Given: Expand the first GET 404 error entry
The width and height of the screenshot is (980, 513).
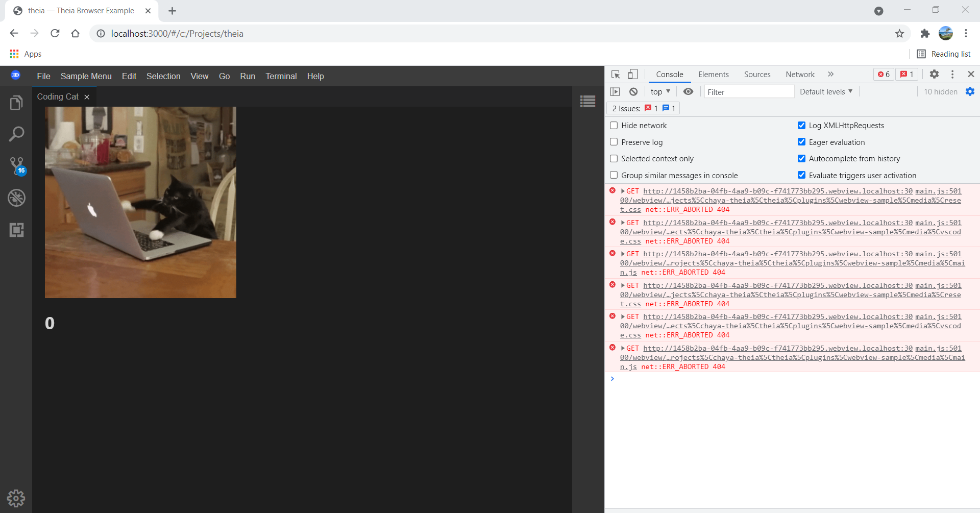Looking at the screenshot, I should [x=623, y=190].
